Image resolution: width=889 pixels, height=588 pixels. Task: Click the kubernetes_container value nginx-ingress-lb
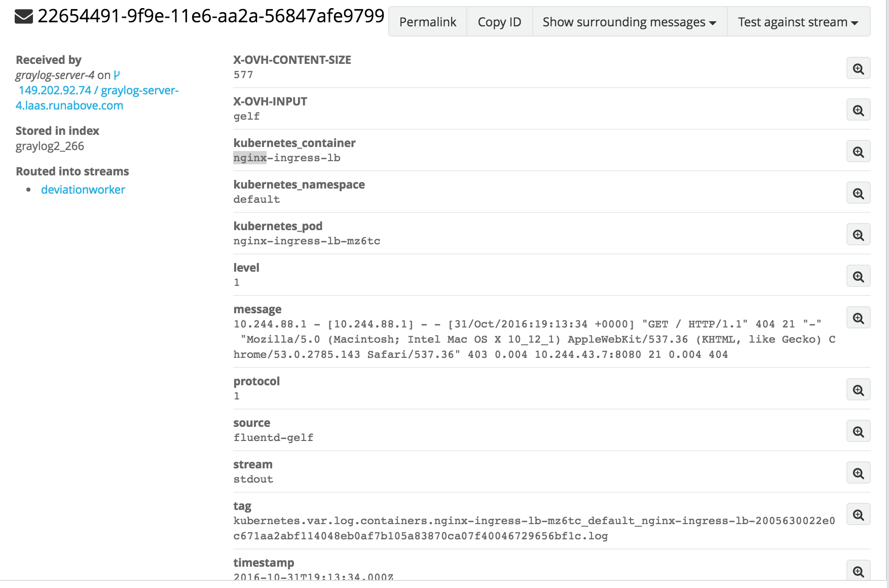tap(287, 158)
